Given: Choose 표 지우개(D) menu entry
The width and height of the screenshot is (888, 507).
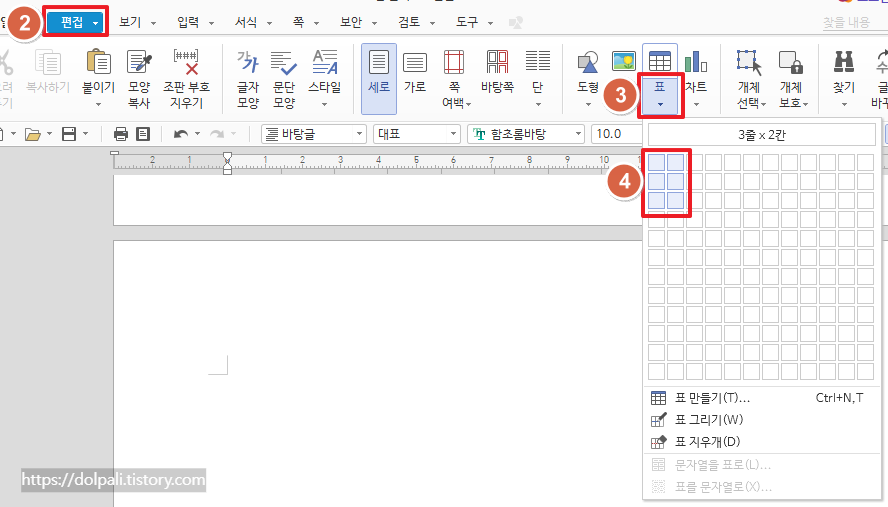Looking at the screenshot, I should tap(762, 442).
